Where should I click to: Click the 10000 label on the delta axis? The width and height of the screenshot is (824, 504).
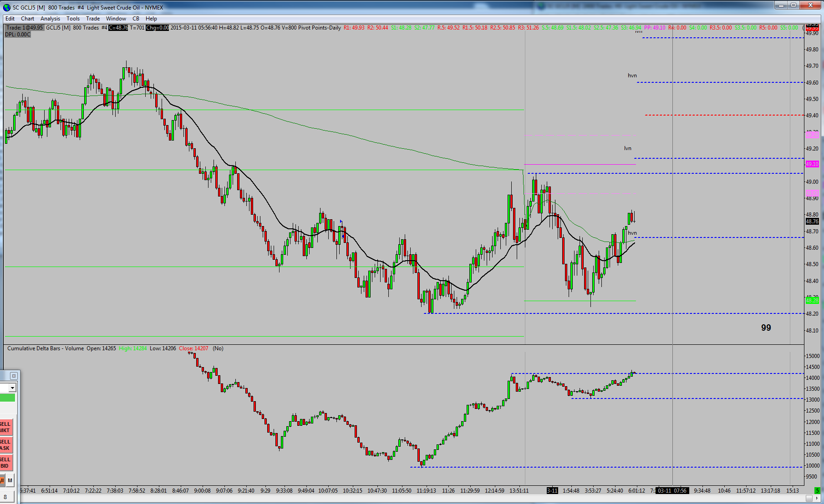click(813, 466)
